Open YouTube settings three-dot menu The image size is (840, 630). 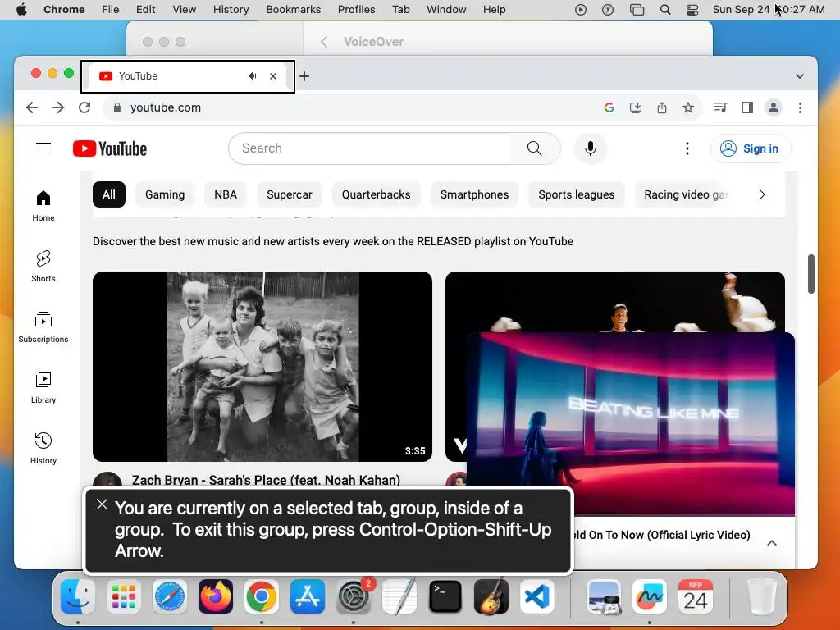[x=687, y=148]
